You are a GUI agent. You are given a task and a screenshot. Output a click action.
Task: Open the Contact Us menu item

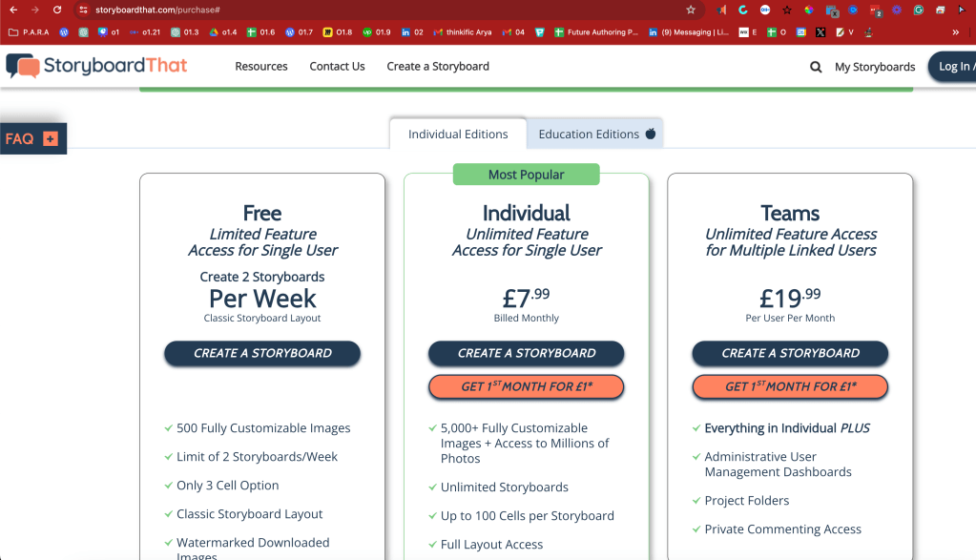(x=338, y=67)
